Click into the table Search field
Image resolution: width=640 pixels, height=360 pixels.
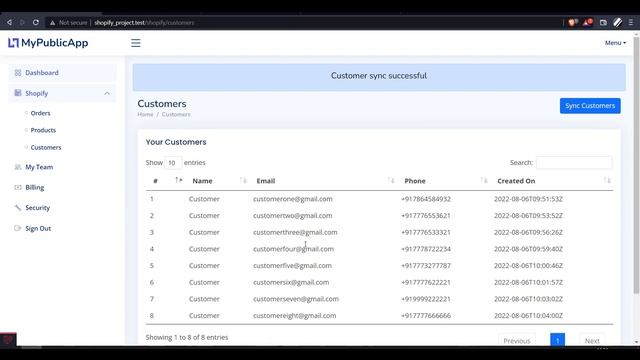tap(574, 162)
